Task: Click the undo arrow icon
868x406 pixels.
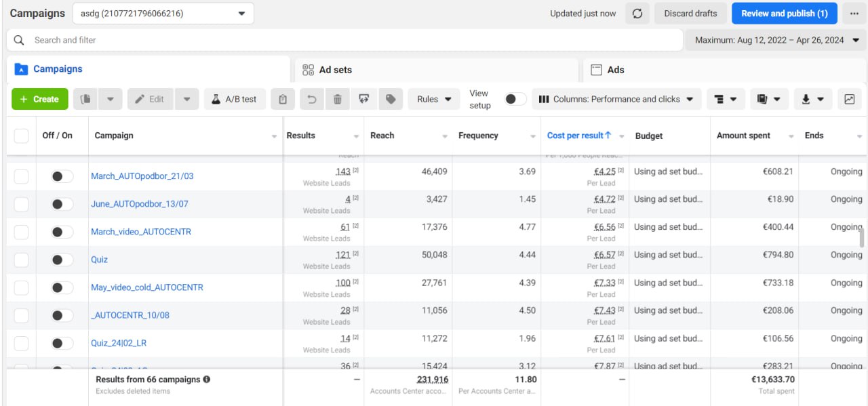Action: pos(311,99)
